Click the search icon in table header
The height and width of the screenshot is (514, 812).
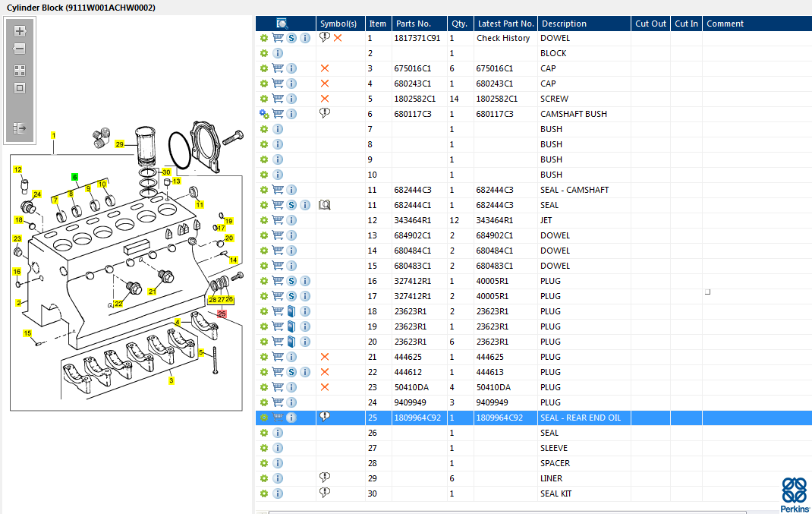tap(282, 24)
